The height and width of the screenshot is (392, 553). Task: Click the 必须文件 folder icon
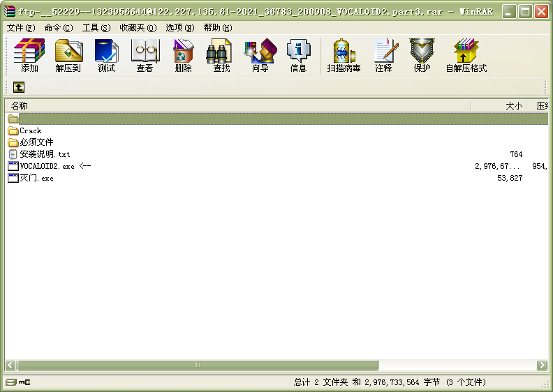[x=13, y=143]
